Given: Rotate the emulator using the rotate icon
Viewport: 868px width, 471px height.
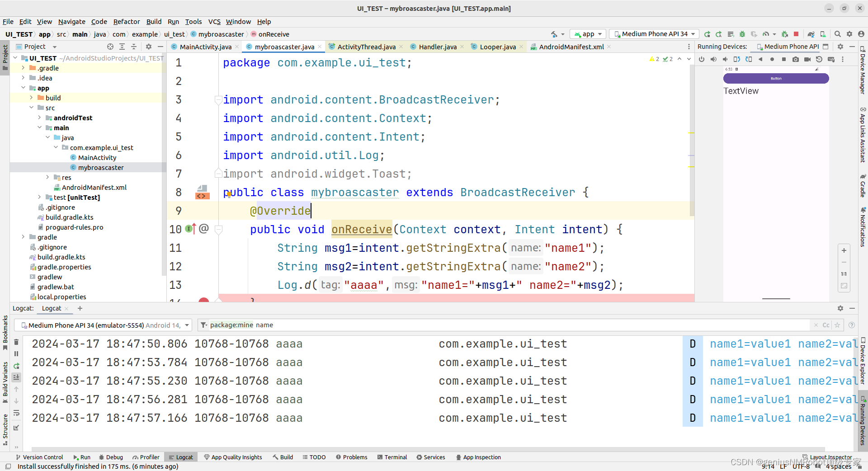Looking at the screenshot, I should click(737, 59).
